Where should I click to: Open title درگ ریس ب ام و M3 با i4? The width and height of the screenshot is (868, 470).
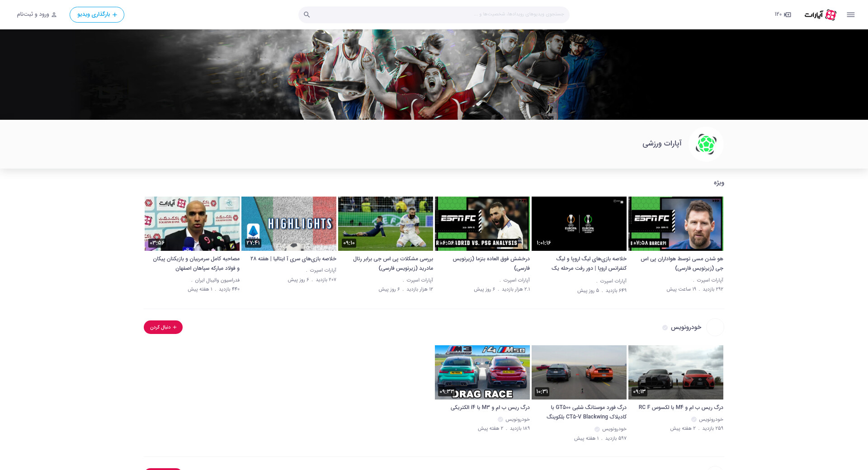pos(490,407)
